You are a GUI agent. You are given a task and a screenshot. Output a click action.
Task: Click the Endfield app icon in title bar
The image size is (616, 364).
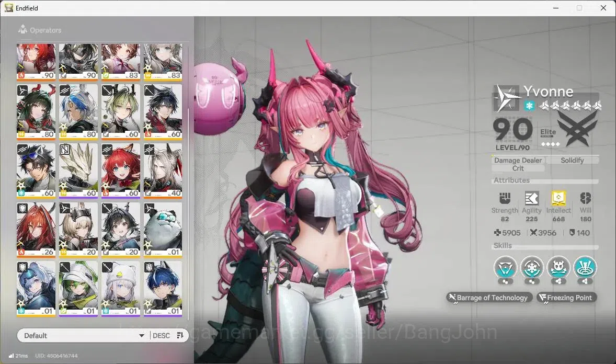click(x=9, y=8)
